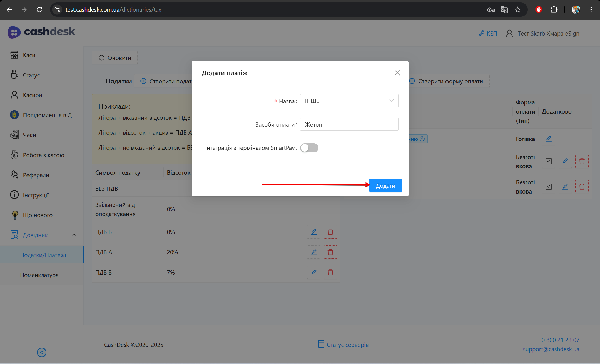Screen dimensions: 600x364
Task: Click the edit pencil for Готівка payment
Action: pyautogui.click(x=548, y=139)
